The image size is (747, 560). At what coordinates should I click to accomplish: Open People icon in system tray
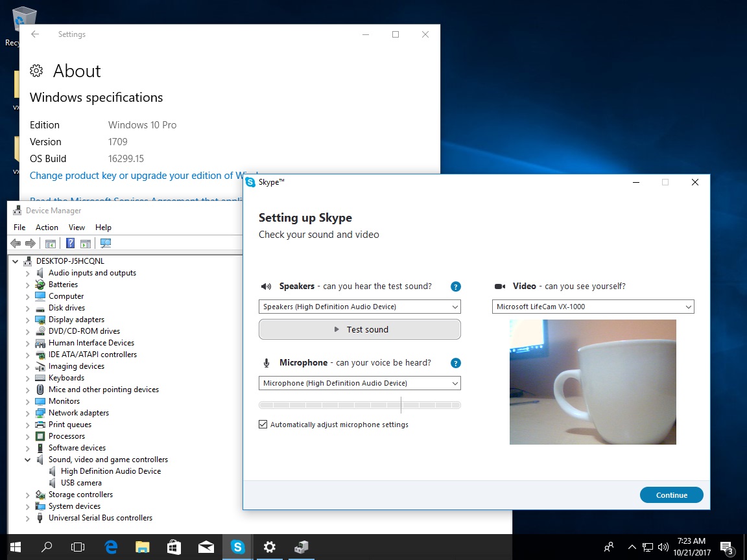point(608,547)
